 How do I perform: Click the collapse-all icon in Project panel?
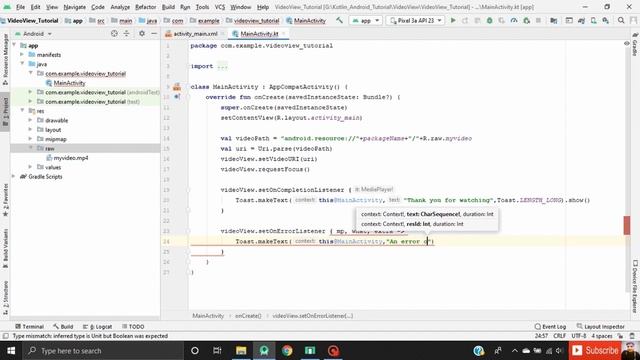pos(127,33)
